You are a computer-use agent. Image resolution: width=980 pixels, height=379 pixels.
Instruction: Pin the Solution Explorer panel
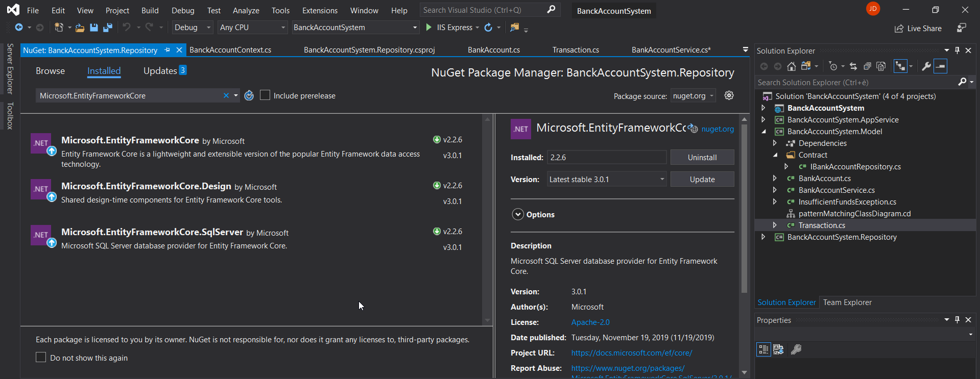pyautogui.click(x=957, y=50)
